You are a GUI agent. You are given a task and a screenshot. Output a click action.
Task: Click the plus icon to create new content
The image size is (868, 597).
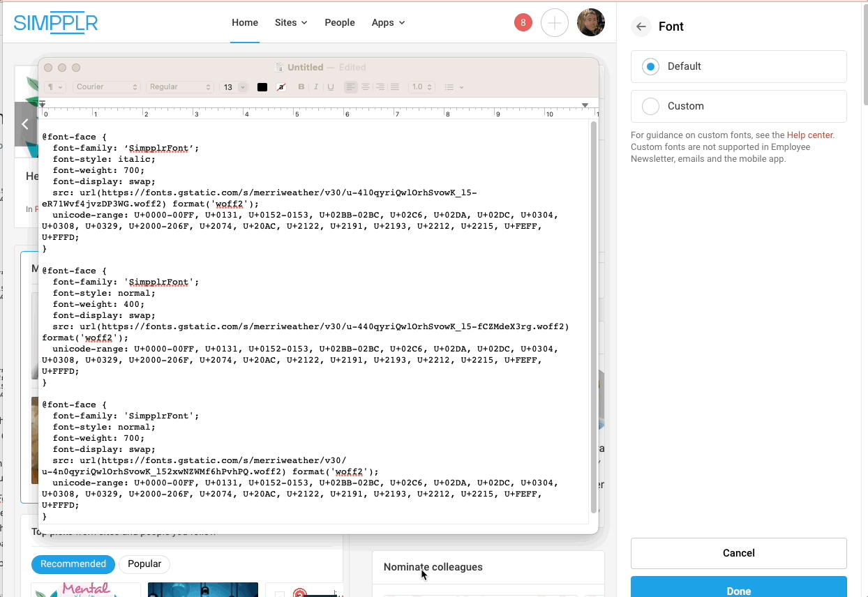pyautogui.click(x=555, y=22)
